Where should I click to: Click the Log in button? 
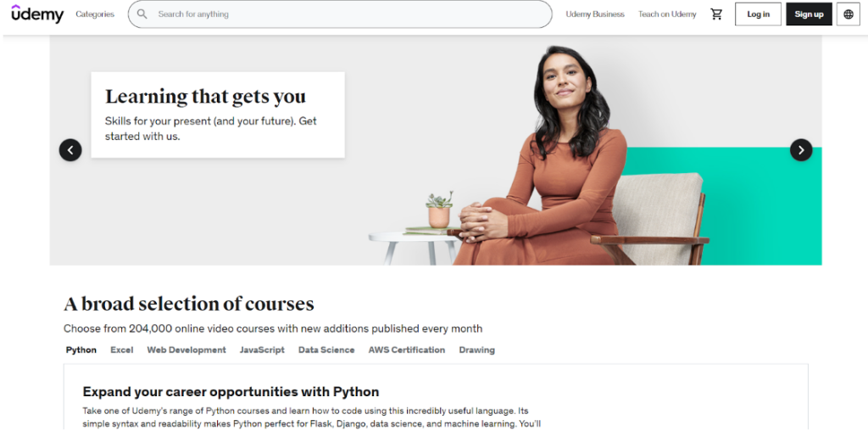(x=758, y=14)
